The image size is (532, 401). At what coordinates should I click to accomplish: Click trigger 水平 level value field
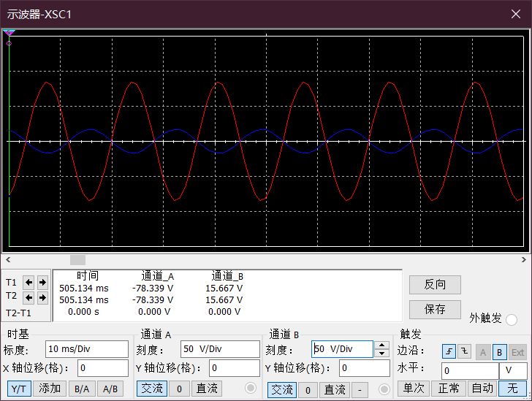click(x=470, y=371)
